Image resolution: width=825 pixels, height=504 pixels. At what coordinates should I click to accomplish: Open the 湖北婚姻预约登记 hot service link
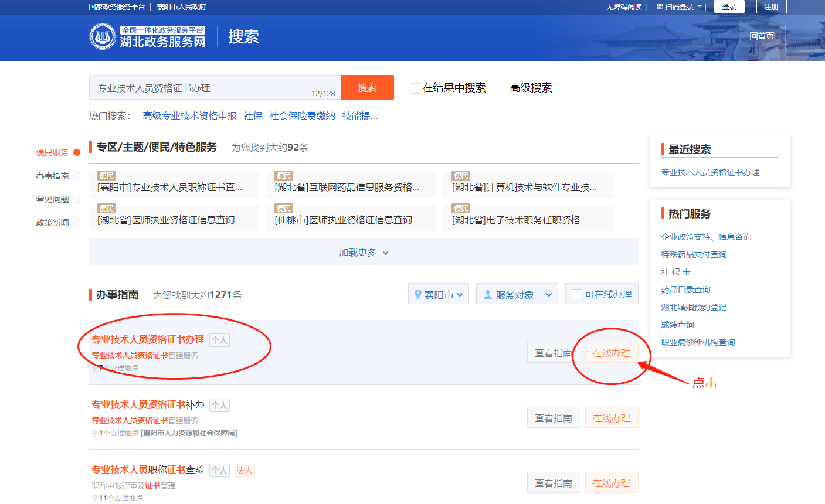coord(694,307)
